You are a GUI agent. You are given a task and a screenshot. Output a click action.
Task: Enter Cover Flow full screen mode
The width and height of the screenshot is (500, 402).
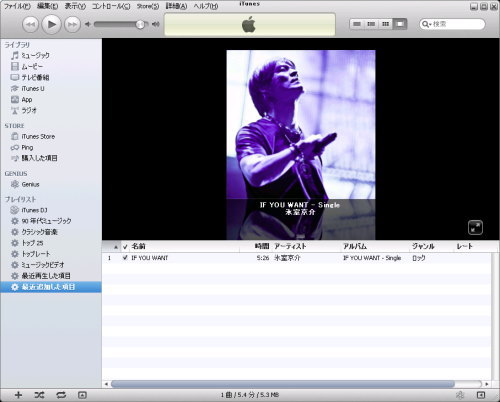point(475,228)
